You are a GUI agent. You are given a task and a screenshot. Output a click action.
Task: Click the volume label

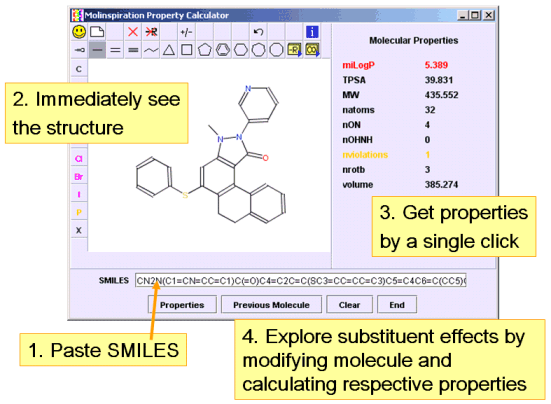(358, 185)
